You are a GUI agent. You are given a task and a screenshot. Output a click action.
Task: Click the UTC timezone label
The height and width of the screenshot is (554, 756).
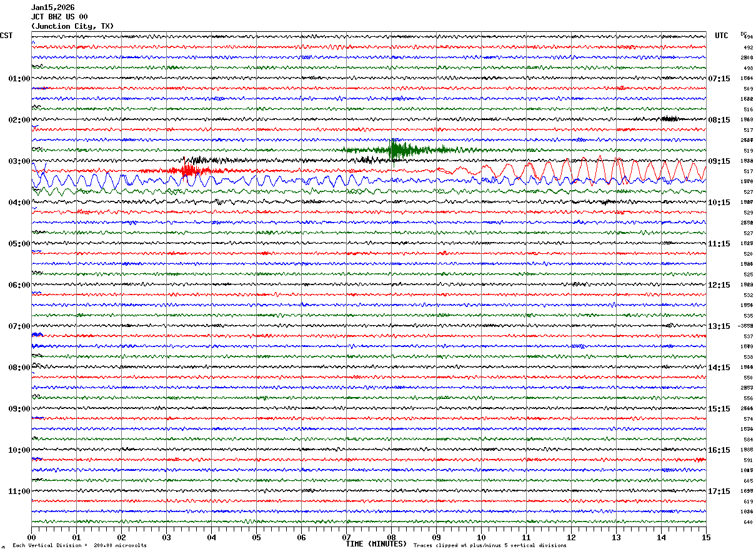tap(721, 36)
